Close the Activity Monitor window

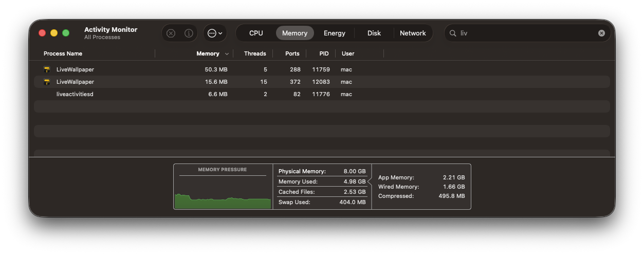coord(42,33)
